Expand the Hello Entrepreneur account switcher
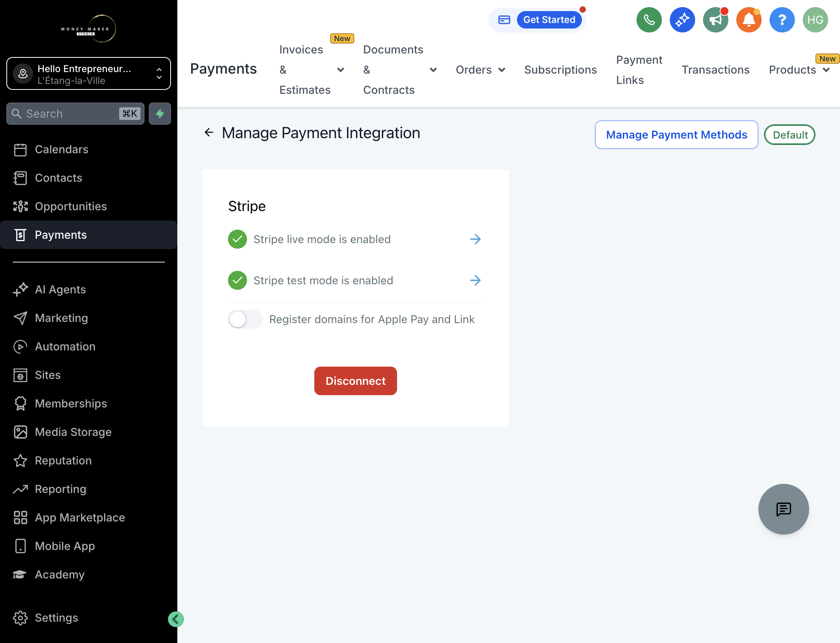This screenshot has height=643, width=840. click(89, 74)
